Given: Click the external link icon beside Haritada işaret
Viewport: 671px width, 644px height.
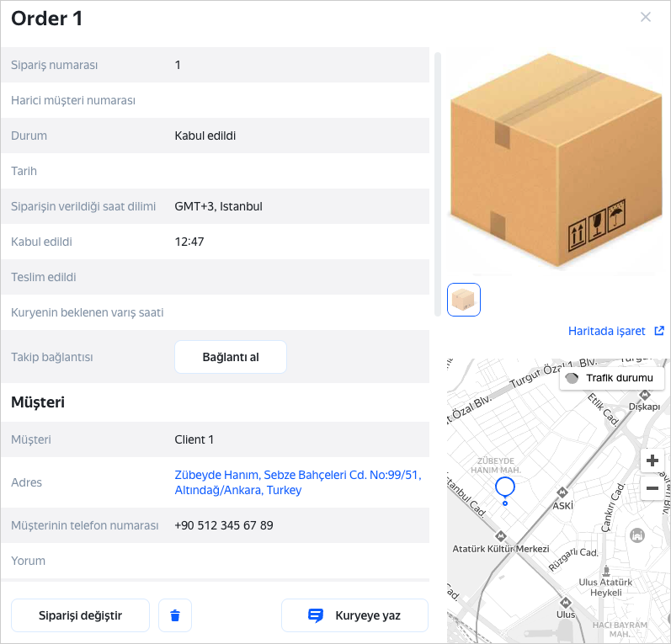Looking at the screenshot, I should click(659, 331).
